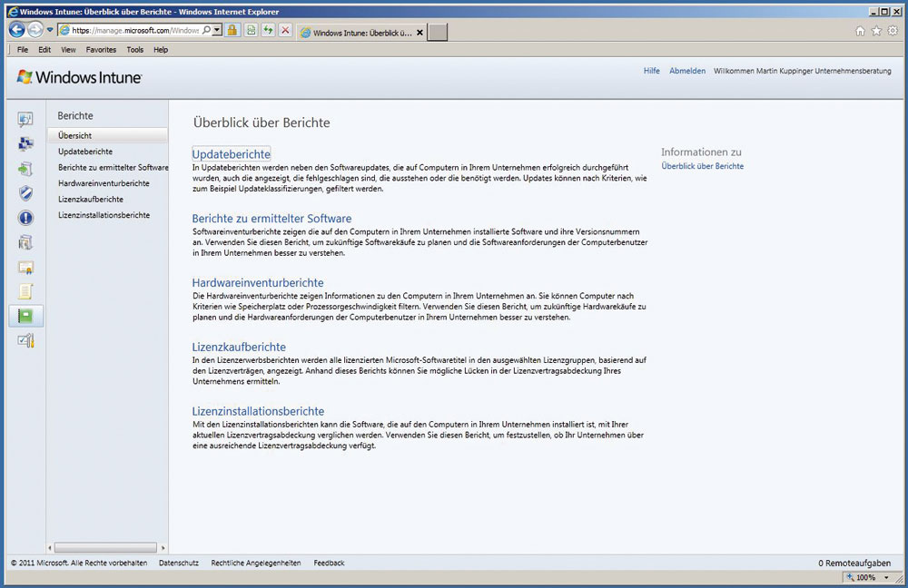Viewport: 908px width, 588px height.
Task: Click the search magnifier in address bar
Action: point(207,30)
